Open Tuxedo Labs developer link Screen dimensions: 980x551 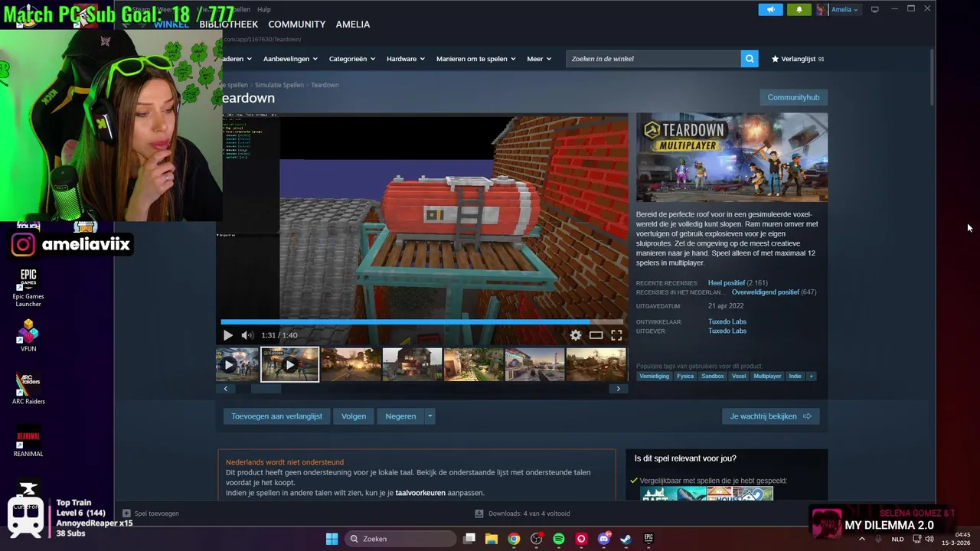[727, 321]
